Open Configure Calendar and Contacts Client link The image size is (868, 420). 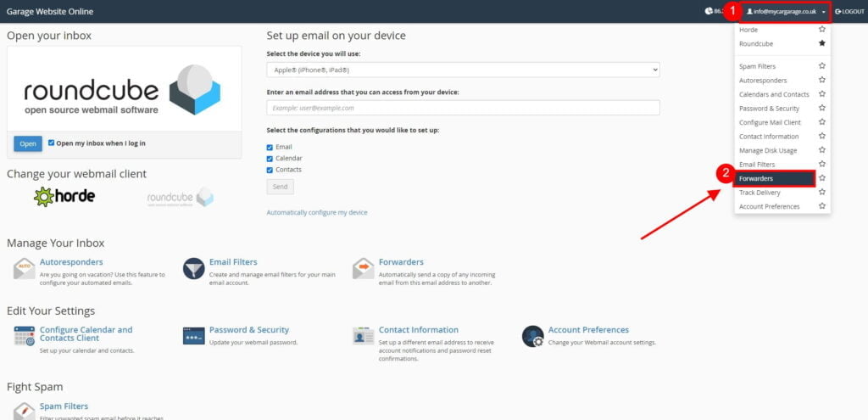coord(86,333)
